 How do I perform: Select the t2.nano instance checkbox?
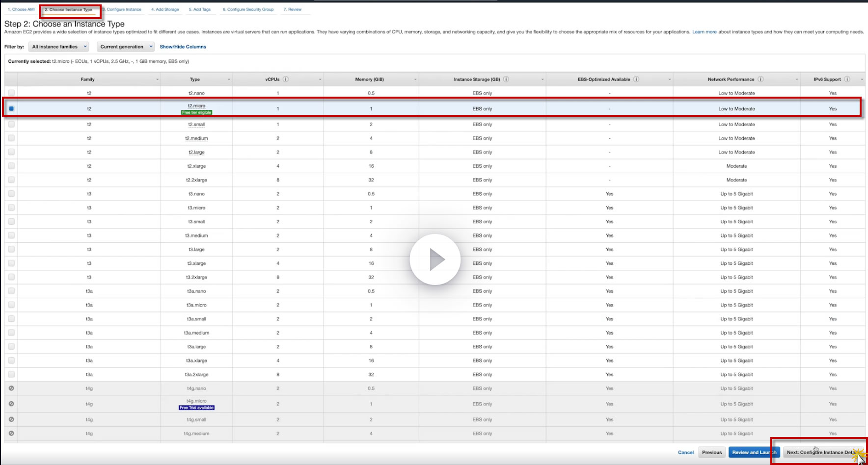pyautogui.click(x=11, y=93)
